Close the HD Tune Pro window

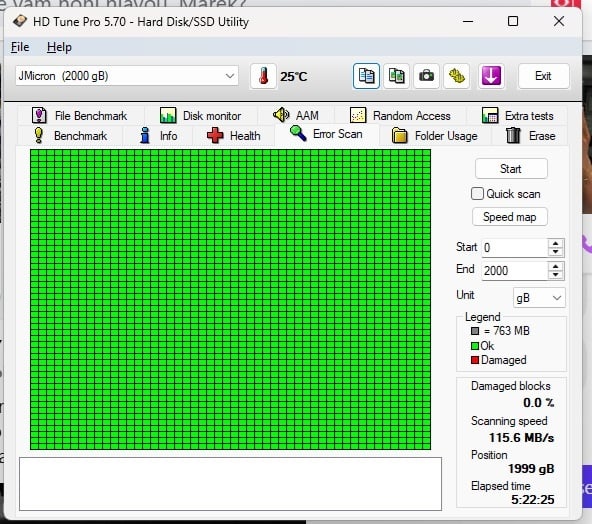[559, 21]
